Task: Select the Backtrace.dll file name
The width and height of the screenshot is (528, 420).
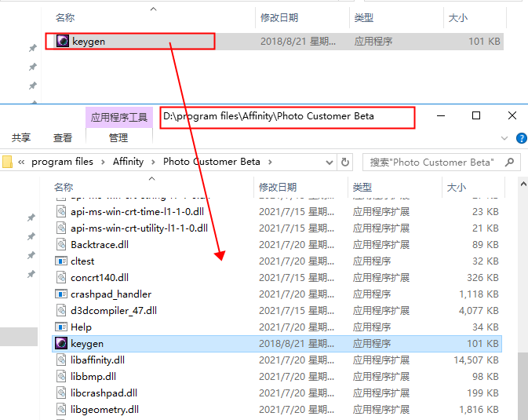Action: pos(100,244)
